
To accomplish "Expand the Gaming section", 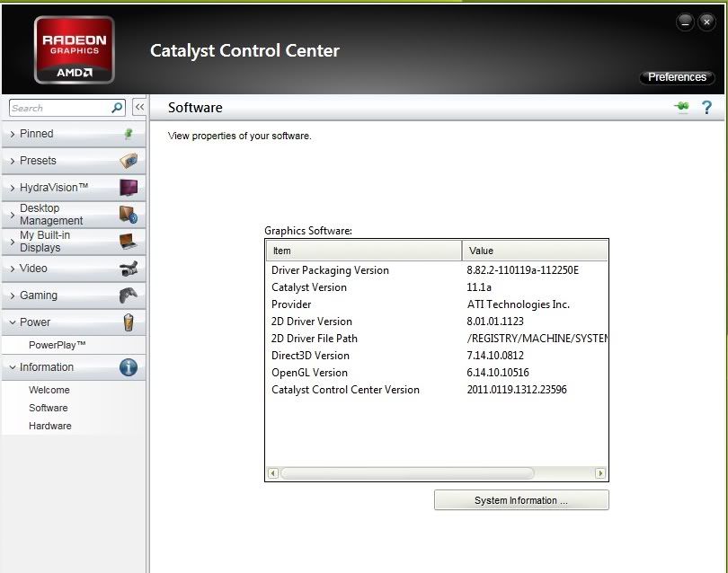I will pos(74,295).
